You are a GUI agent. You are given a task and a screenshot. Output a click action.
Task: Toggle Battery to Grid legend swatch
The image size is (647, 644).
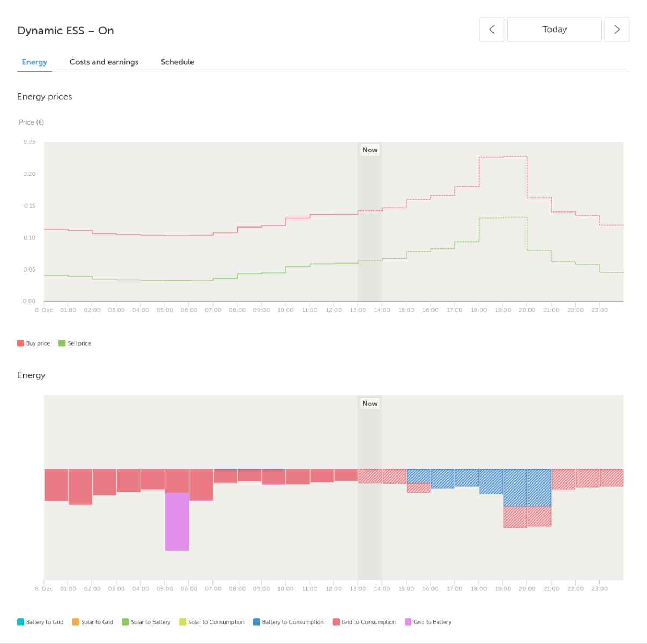pos(20,622)
